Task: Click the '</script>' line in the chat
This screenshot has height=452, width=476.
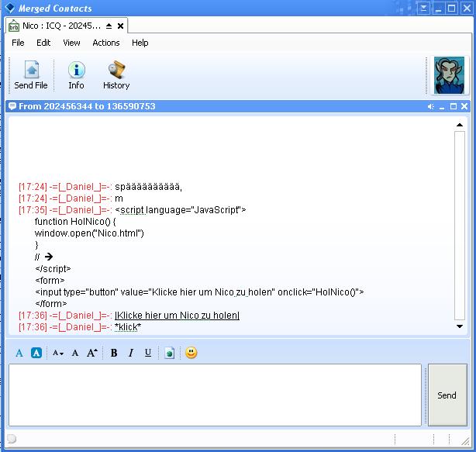Action: [x=53, y=269]
